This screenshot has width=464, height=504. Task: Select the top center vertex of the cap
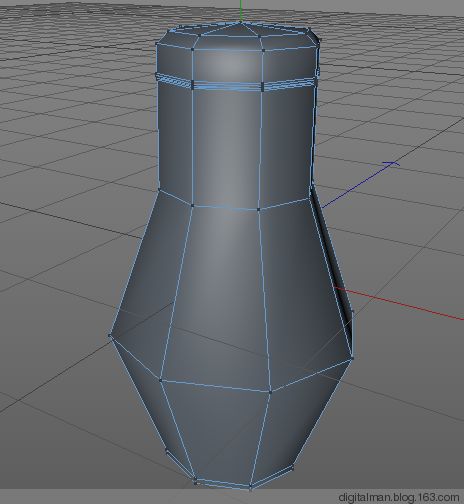pyautogui.click(x=241, y=23)
